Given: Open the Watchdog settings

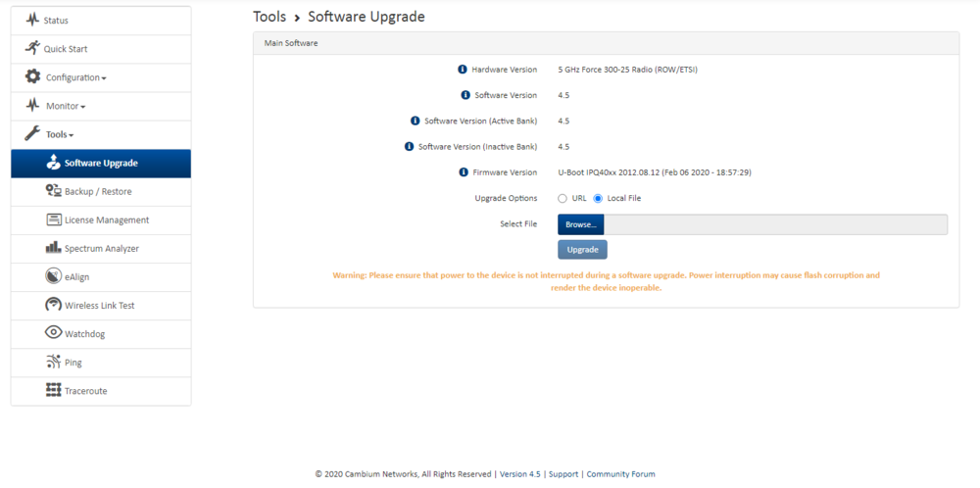Looking at the screenshot, I should pos(101,334).
